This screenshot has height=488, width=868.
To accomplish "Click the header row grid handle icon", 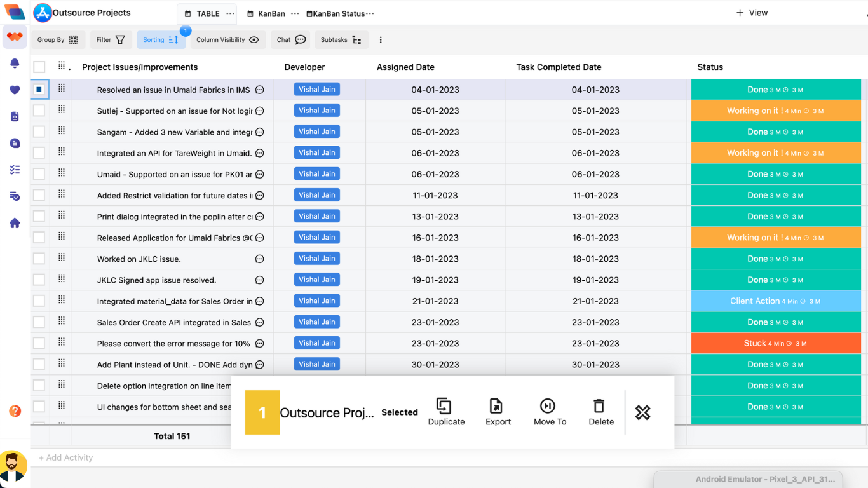I will [62, 65].
